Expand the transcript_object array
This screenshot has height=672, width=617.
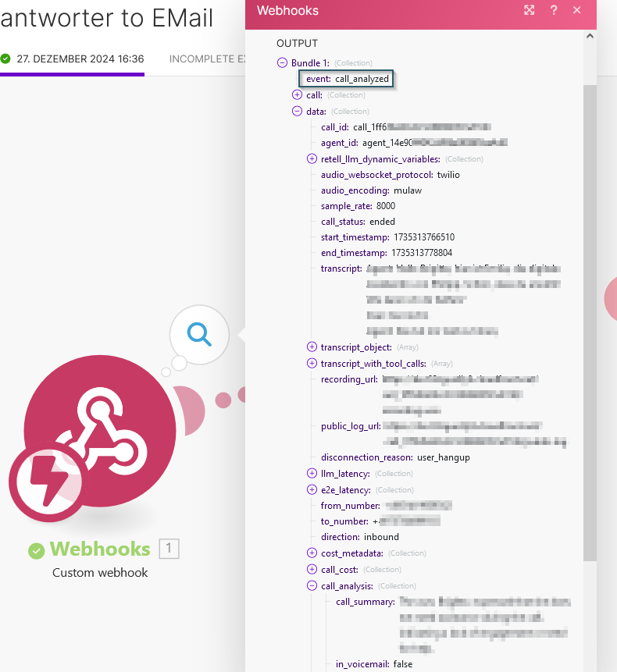coord(312,347)
